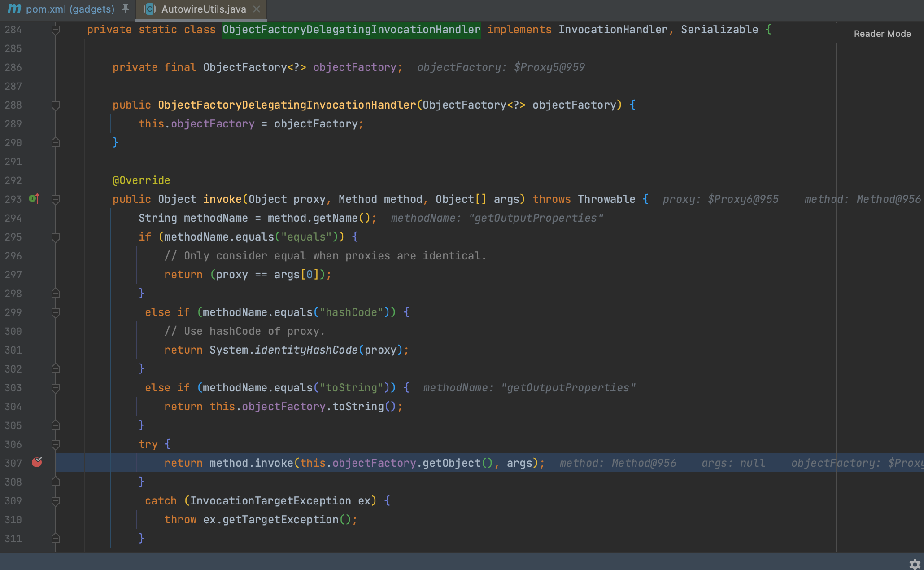The height and width of the screenshot is (570, 924).
Task: Click InvocationTargetException in the catch clause
Action: click(270, 501)
